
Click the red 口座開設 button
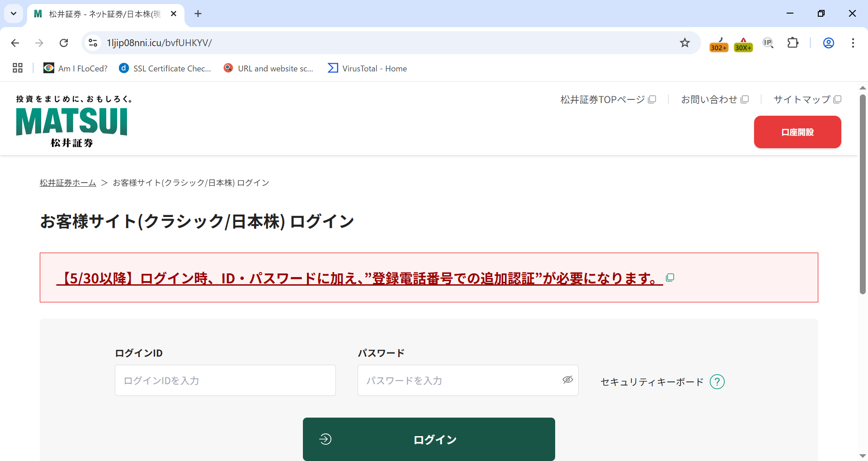[x=797, y=132]
